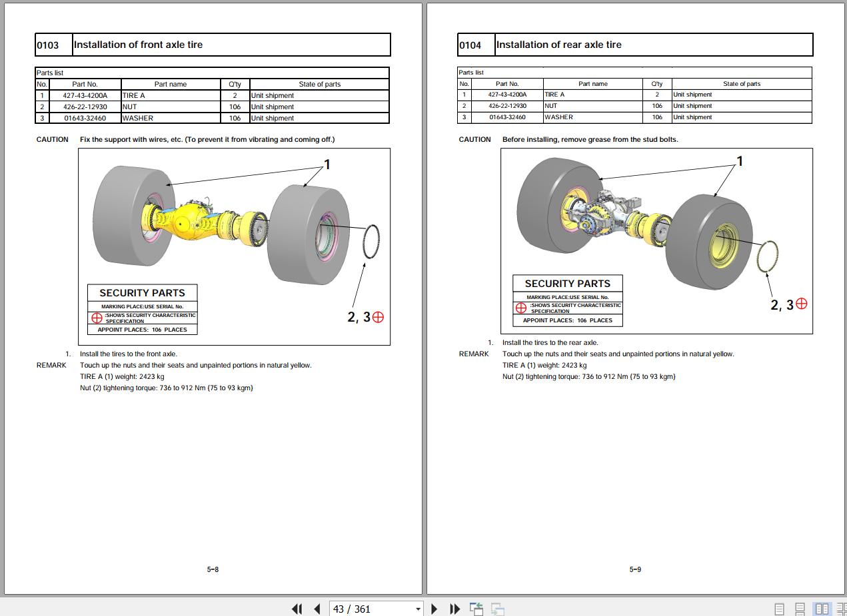The height and width of the screenshot is (616, 847).
Task: Go to the first page
Action: tap(297, 609)
